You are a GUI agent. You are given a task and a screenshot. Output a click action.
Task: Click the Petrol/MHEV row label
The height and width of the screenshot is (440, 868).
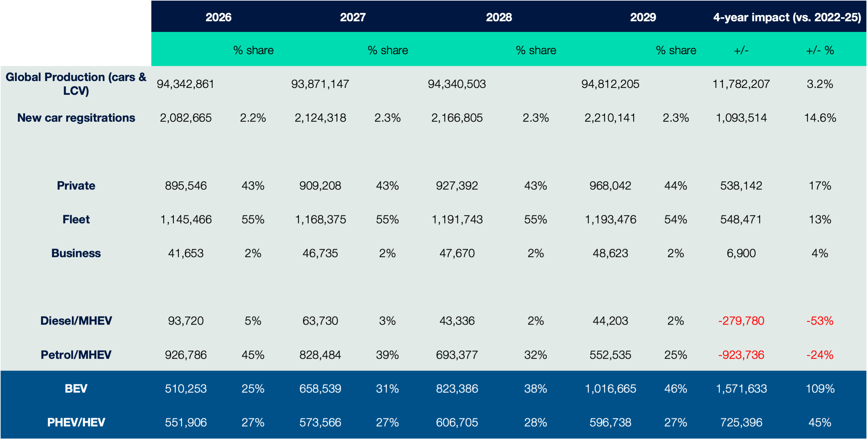coord(76,355)
